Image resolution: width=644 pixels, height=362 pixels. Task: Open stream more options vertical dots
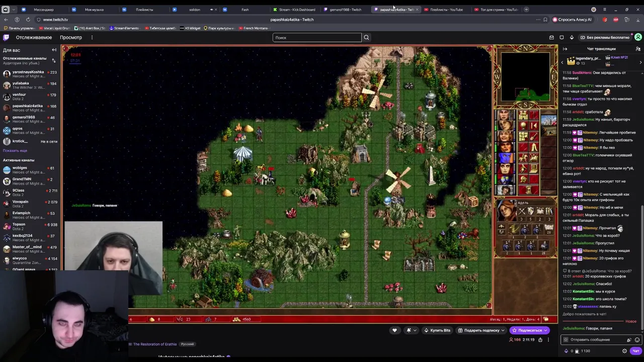pos(548,340)
